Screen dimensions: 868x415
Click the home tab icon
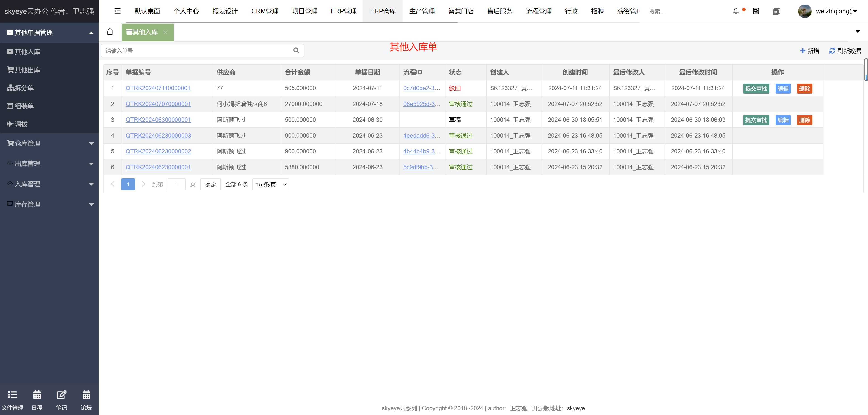click(x=110, y=32)
